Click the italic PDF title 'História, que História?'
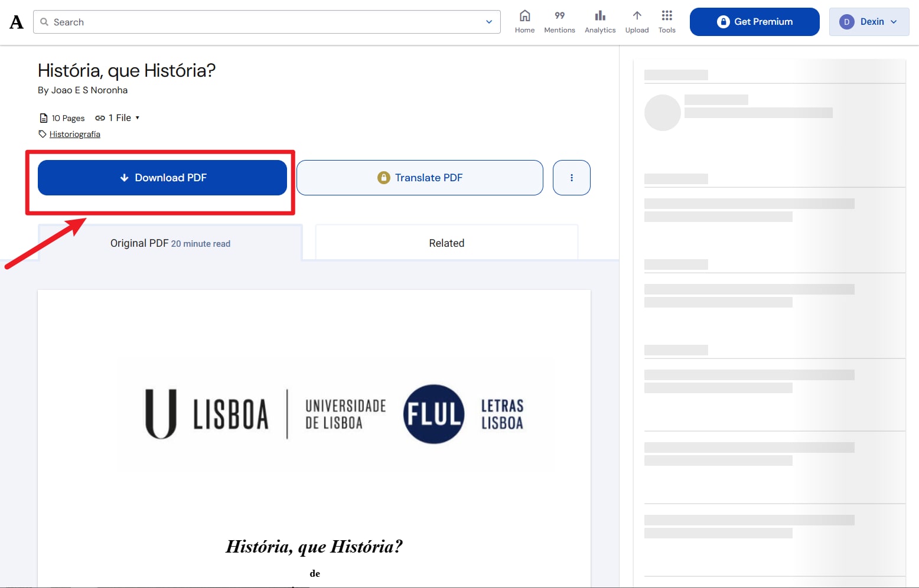 click(314, 547)
